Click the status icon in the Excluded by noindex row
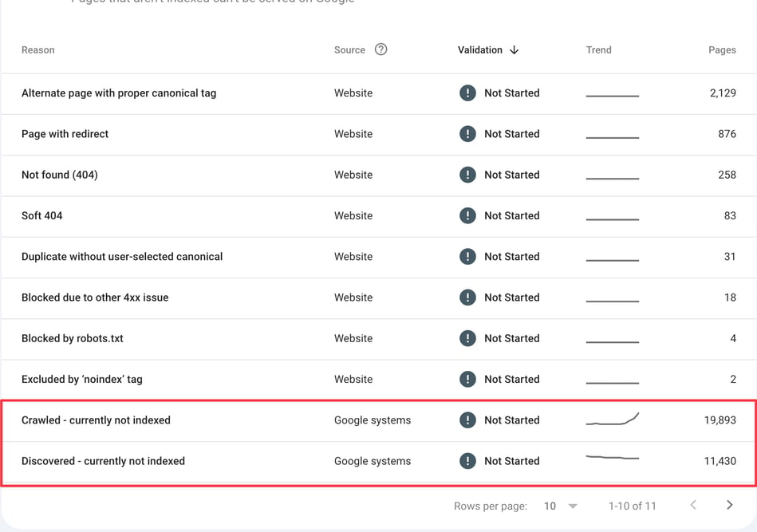The image size is (757, 532). pos(467,379)
